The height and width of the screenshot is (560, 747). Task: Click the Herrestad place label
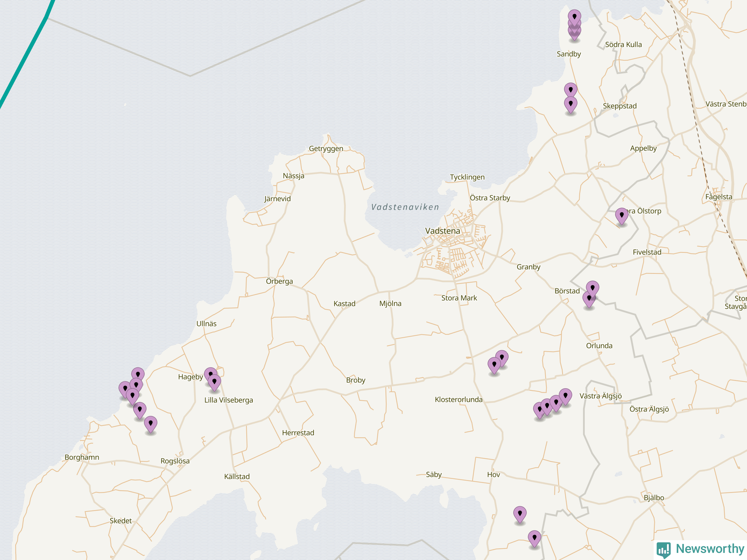coord(298,433)
